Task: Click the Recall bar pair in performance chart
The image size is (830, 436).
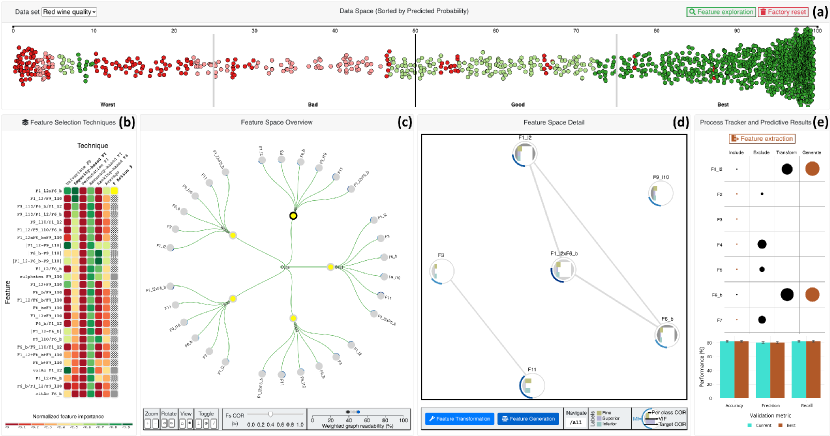Action: pyautogui.click(x=806, y=369)
